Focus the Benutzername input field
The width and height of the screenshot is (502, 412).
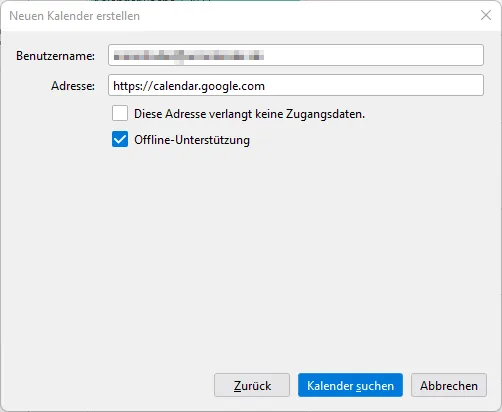point(296,55)
